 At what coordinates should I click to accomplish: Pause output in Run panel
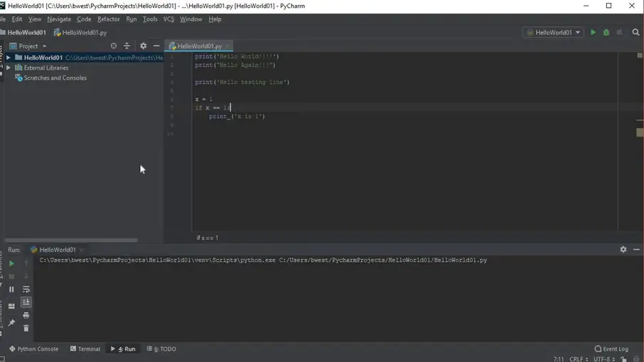pyautogui.click(x=11, y=289)
